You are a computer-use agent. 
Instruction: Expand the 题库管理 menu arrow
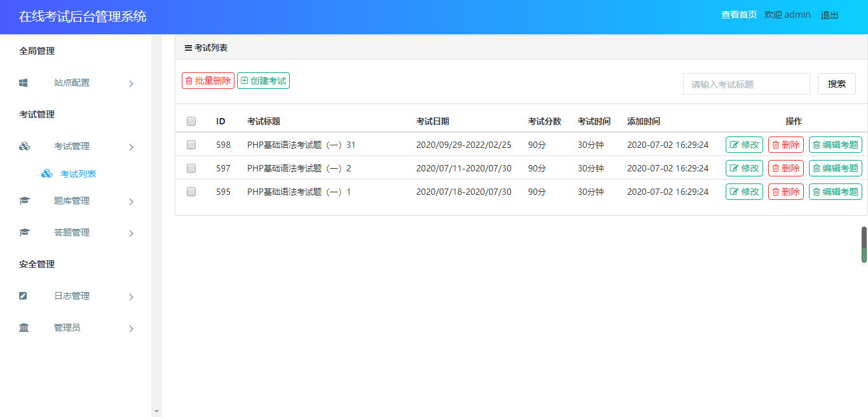pos(131,201)
